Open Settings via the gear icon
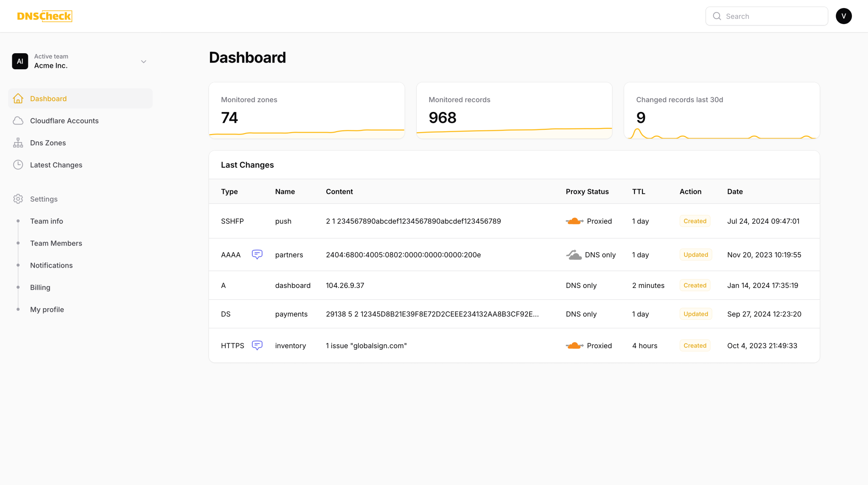The width and height of the screenshot is (868, 485). [x=18, y=199]
